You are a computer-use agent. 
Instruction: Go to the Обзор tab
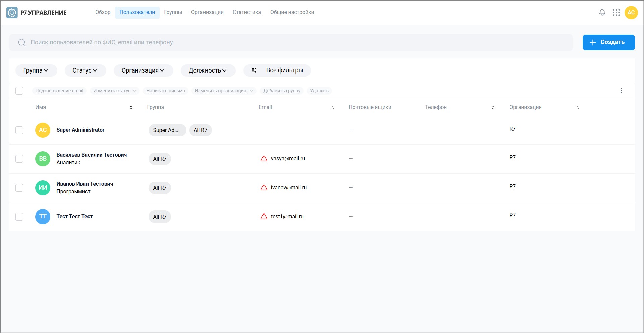[103, 12]
